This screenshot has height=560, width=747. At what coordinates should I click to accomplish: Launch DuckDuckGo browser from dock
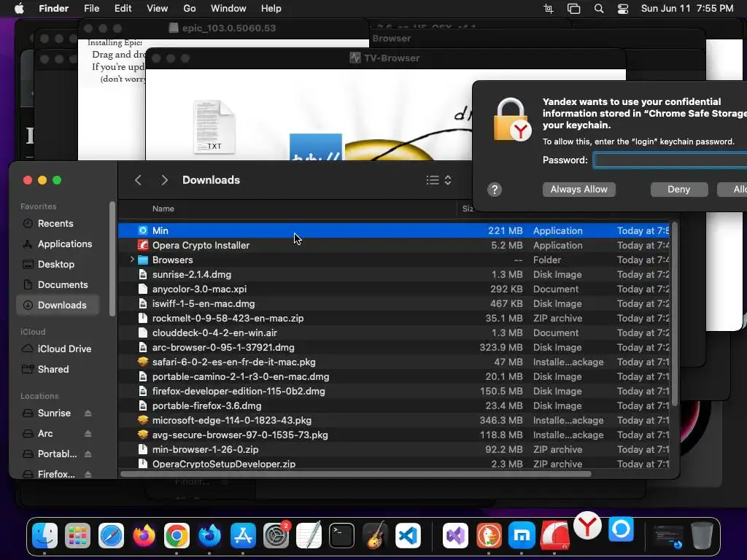(489, 536)
